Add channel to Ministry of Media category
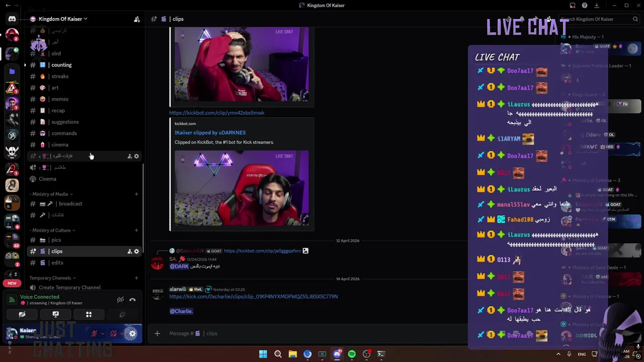Viewport: 644px width, 362px height. coord(136,194)
